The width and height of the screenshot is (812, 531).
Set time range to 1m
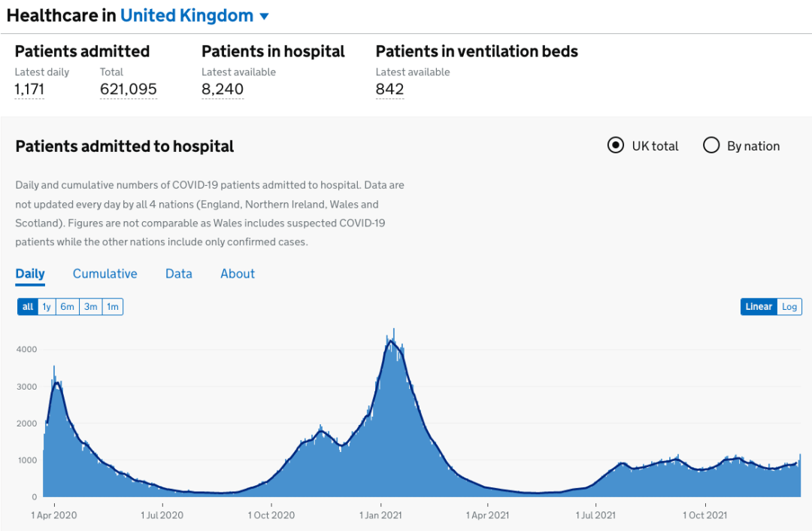click(x=112, y=307)
